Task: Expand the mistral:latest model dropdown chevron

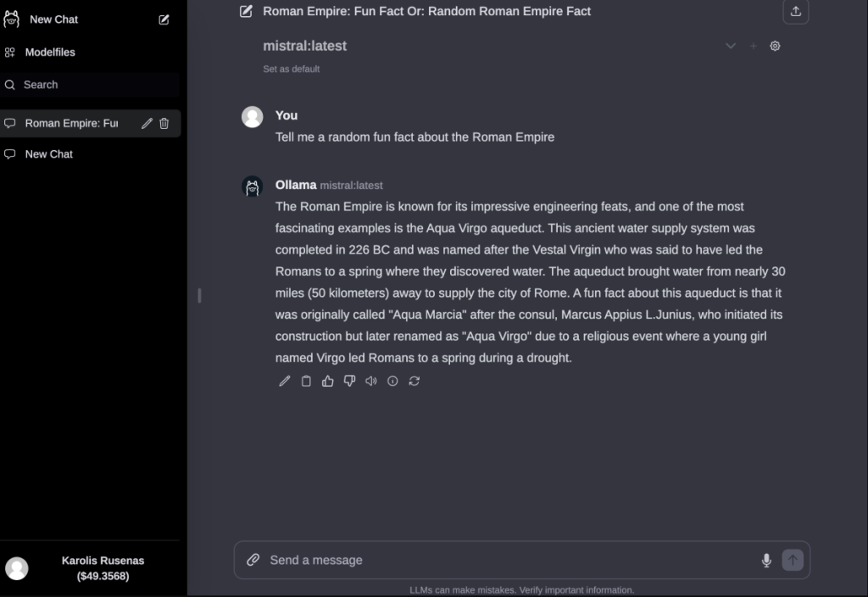Action: tap(730, 46)
